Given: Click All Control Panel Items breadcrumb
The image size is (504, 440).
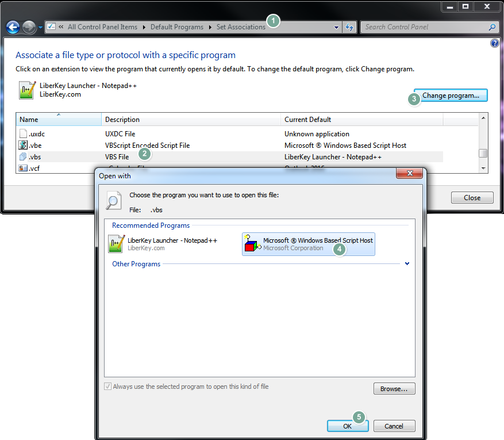Looking at the screenshot, I should pos(102,27).
